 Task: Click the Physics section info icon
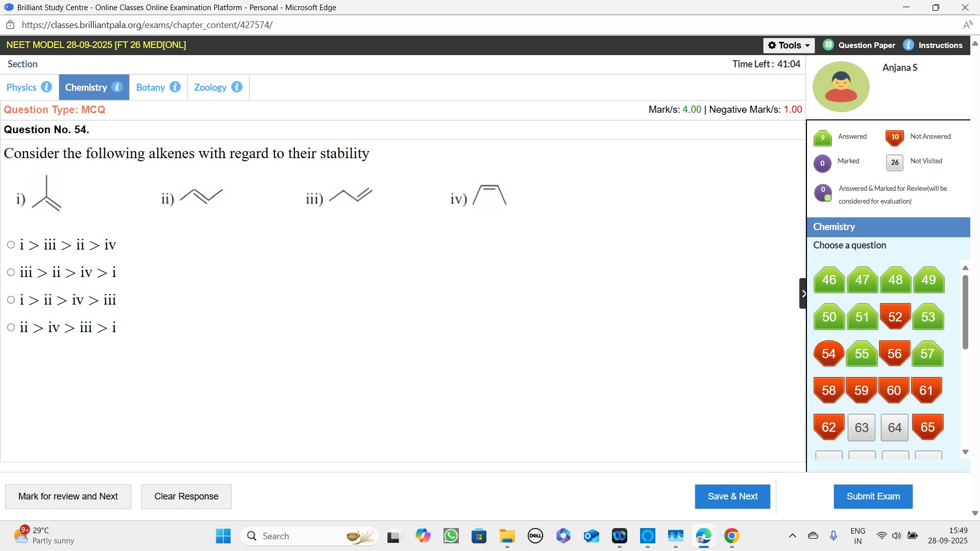tap(46, 87)
